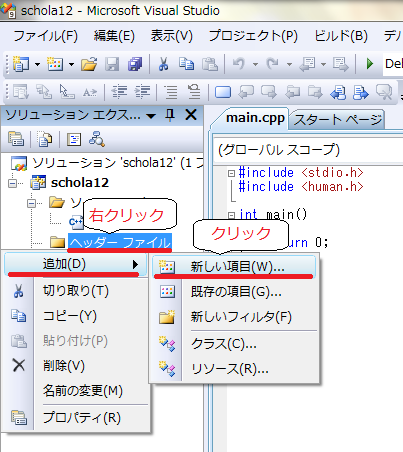Click the Decrease Indent icon
Image resolution: width=403 pixels, height=452 pixels.
point(119,91)
